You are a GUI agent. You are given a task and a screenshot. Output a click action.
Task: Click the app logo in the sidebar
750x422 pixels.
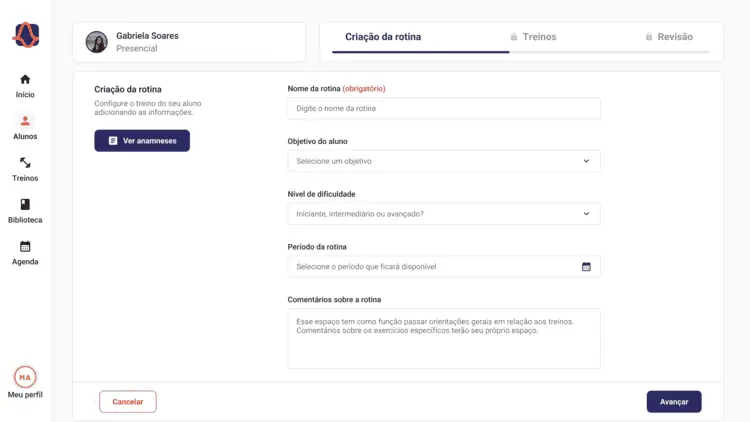pos(26,35)
